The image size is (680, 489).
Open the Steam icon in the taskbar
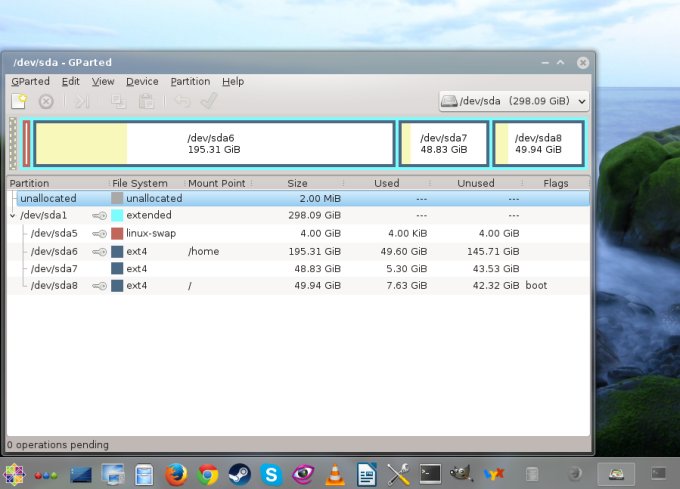[239, 473]
